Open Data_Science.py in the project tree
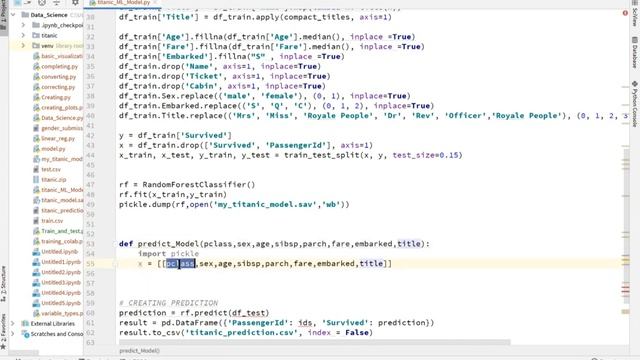Viewport: 640px width, 360px height. coord(58,118)
